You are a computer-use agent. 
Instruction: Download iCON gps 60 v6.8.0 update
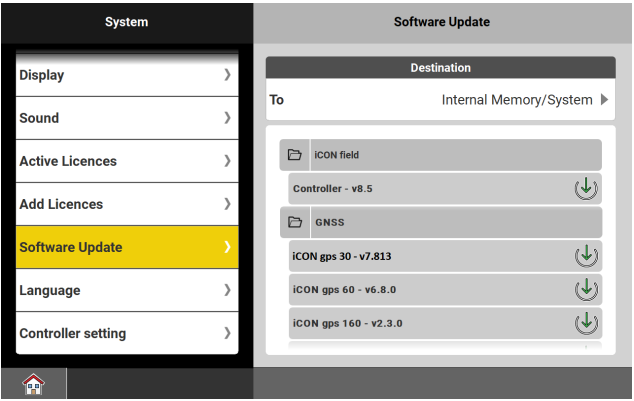tap(587, 290)
